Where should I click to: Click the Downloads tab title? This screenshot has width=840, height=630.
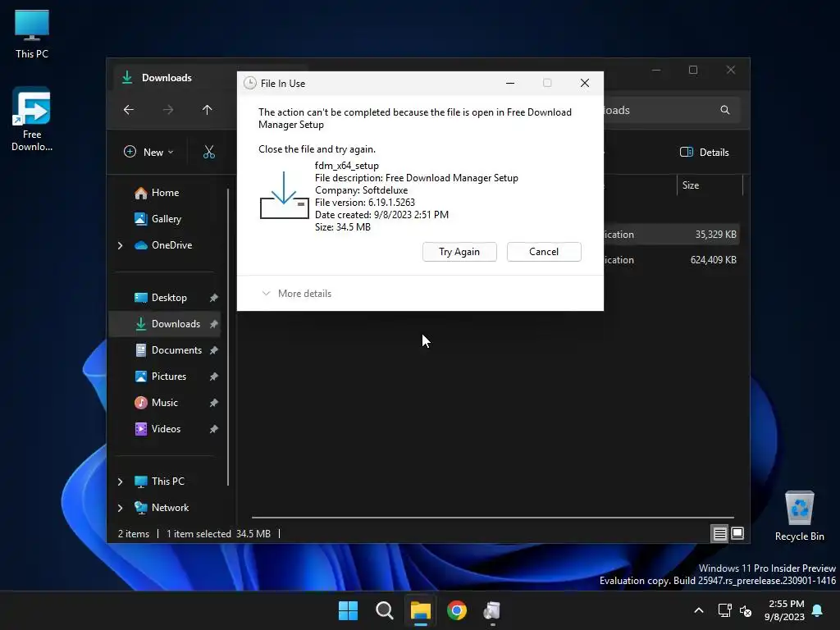coord(167,78)
